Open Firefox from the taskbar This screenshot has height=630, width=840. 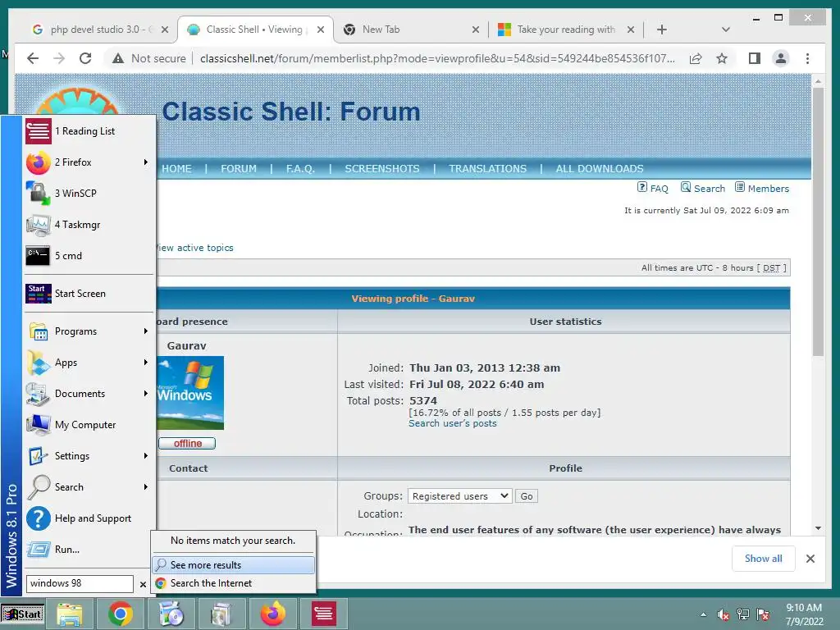tap(272, 614)
